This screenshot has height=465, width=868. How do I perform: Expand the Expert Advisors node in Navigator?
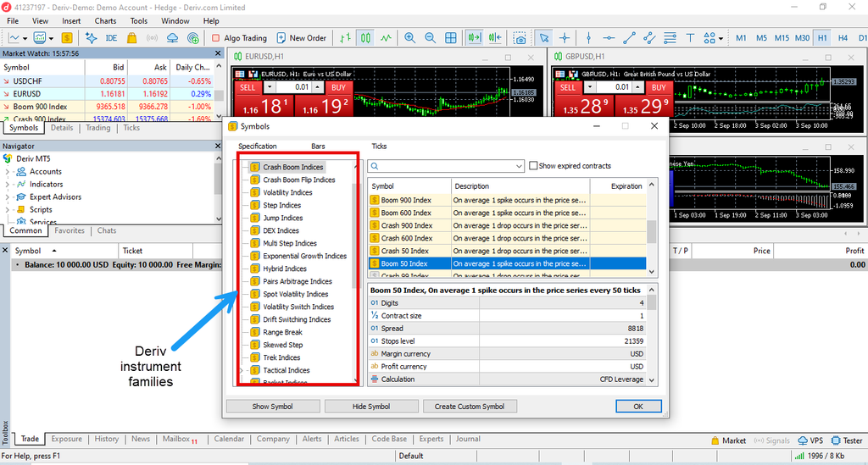tap(7, 197)
